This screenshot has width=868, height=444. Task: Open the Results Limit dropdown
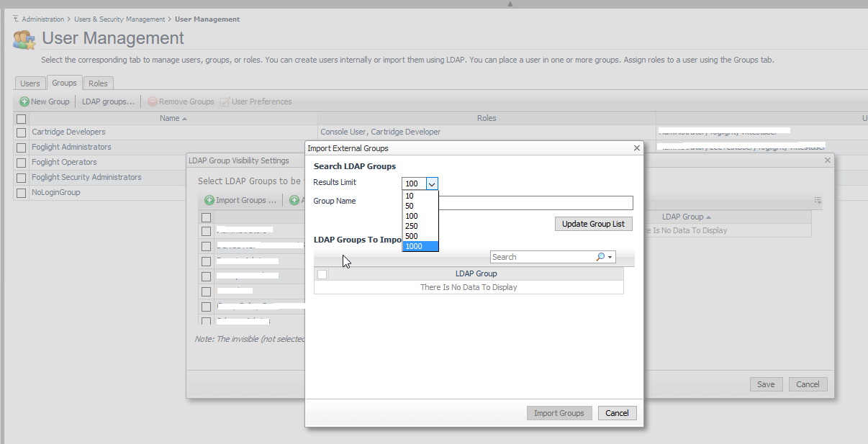point(430,184)
